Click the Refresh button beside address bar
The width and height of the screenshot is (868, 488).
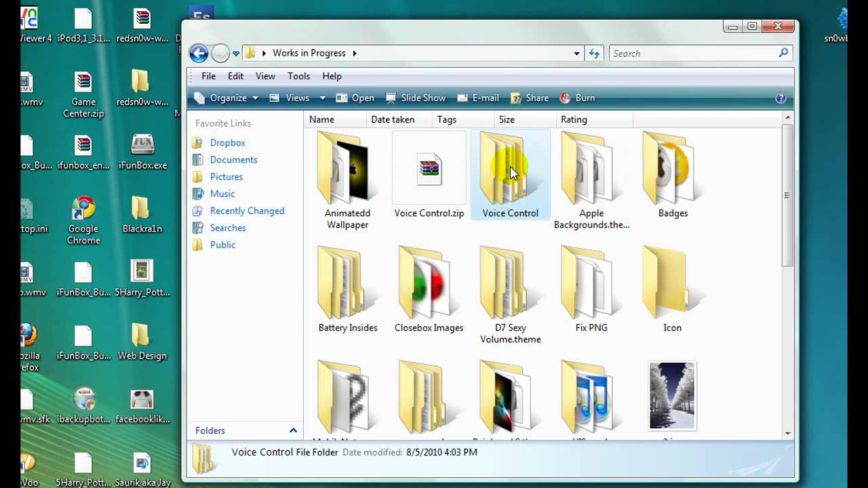click(594, 53)
